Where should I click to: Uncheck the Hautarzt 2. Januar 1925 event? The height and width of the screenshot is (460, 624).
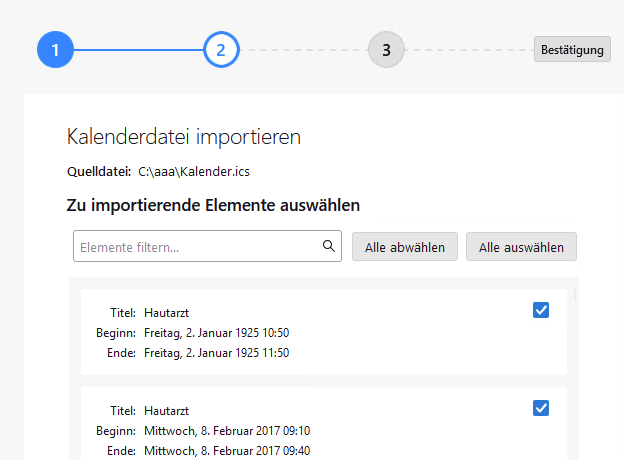[541, 311]
